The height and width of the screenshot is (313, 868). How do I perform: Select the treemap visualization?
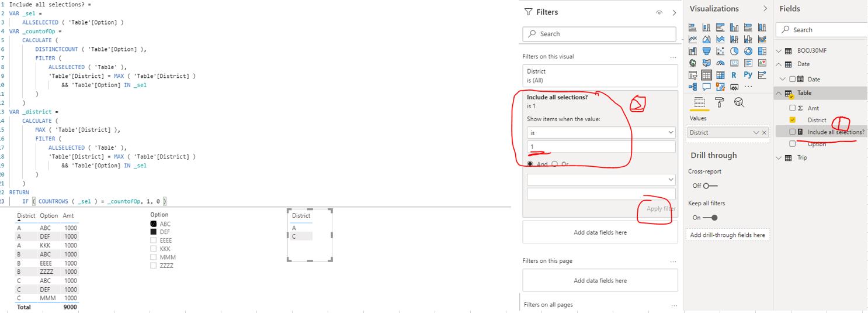(x=762, y=51)
